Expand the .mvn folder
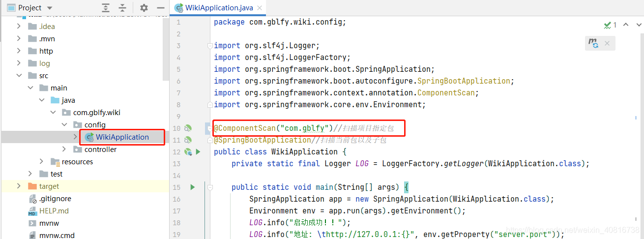Viewport: 644px width, 239px height. pos(19,39)
